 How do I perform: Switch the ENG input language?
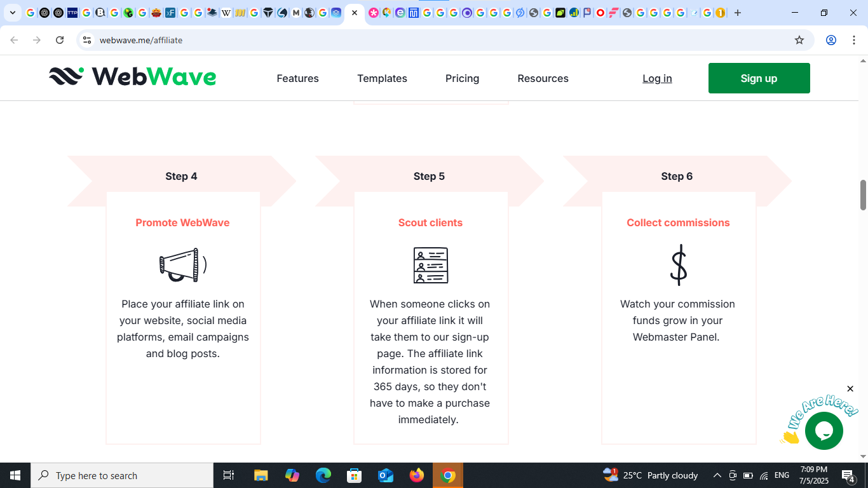point(782,475)
